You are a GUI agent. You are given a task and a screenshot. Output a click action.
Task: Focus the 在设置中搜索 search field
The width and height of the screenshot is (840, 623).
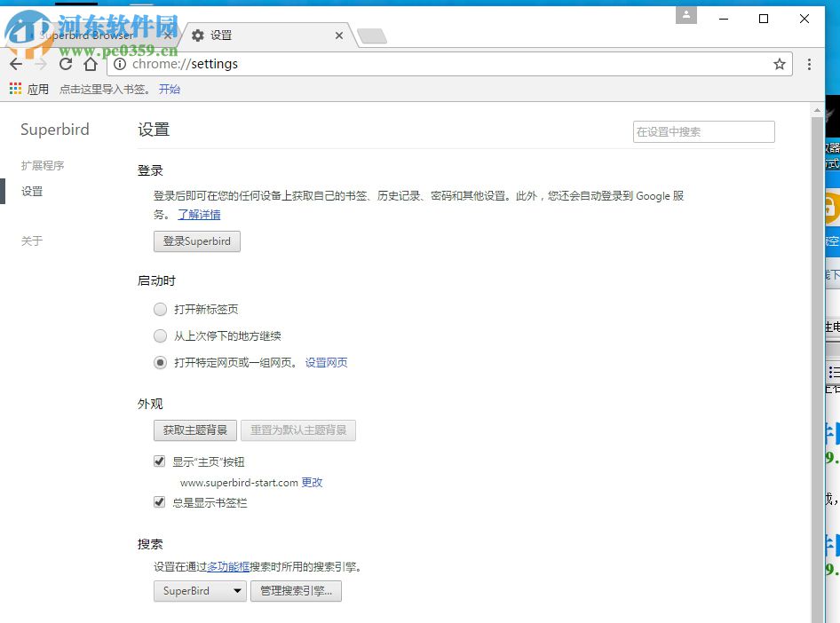(x=704, y=131)
